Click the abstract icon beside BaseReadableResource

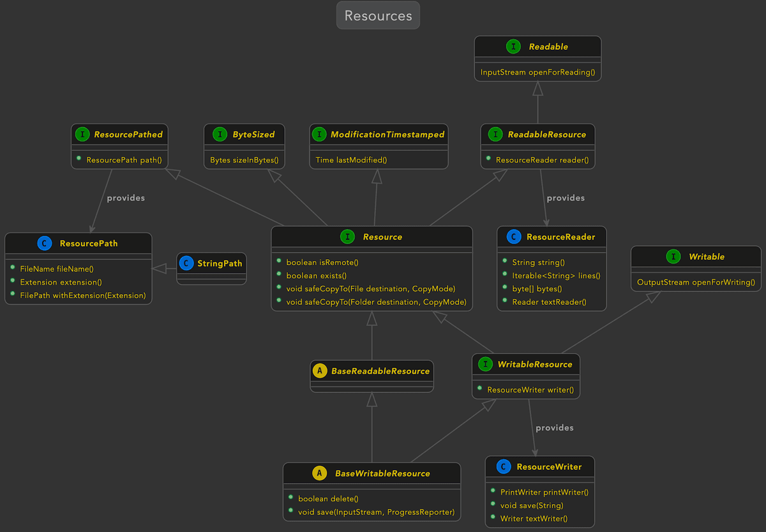pyautogui.click(x=320, y=371)
